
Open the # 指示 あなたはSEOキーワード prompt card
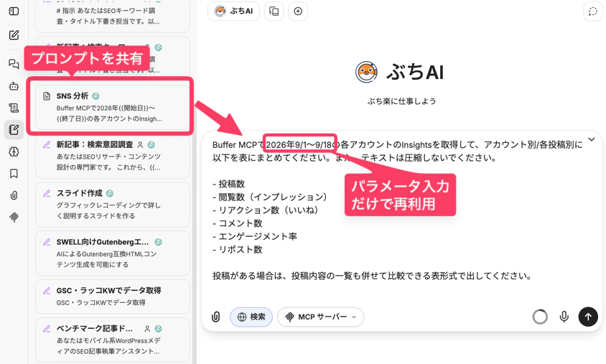[x=113, y=16]
